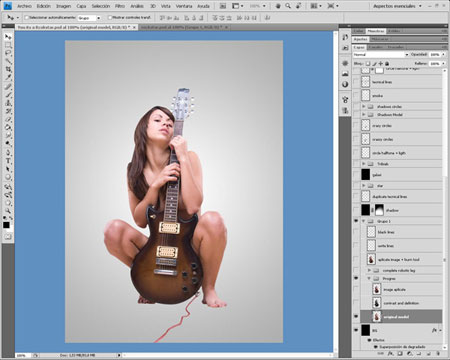
Task: Hide the original model layer eye
Action: point(356,316)
